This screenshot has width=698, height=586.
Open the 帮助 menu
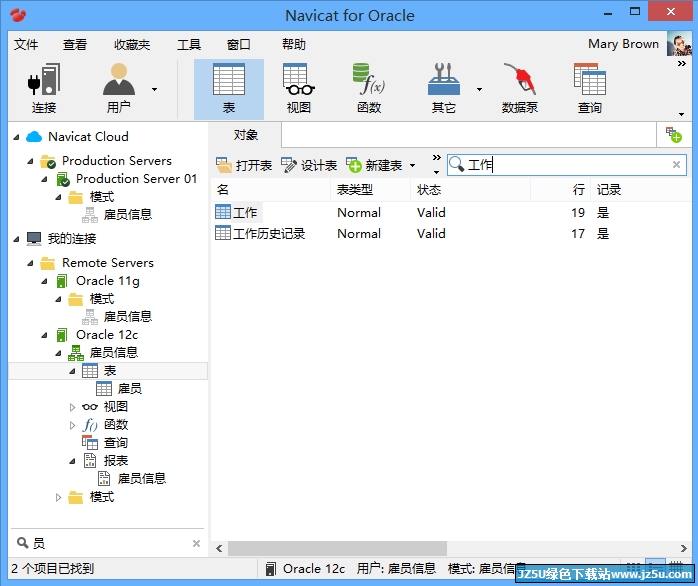293,44
